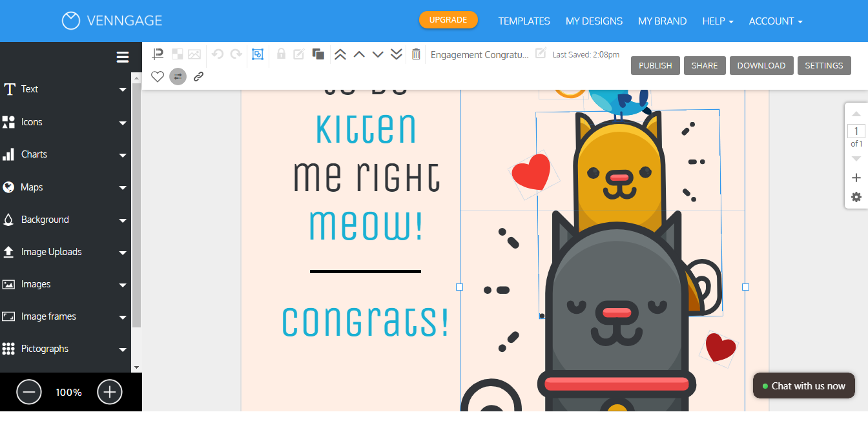Add a new page with plus icon
The width and height of the screenshot is (868, 432).
[x=856, y=178]
